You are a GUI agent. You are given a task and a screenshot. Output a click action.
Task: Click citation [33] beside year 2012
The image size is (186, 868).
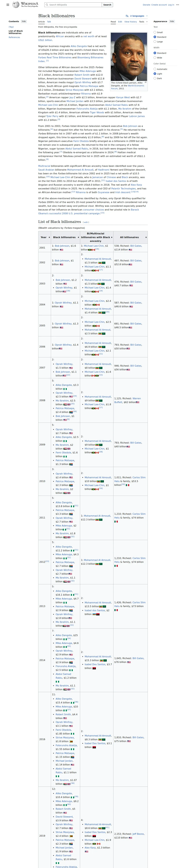(47, 561)
